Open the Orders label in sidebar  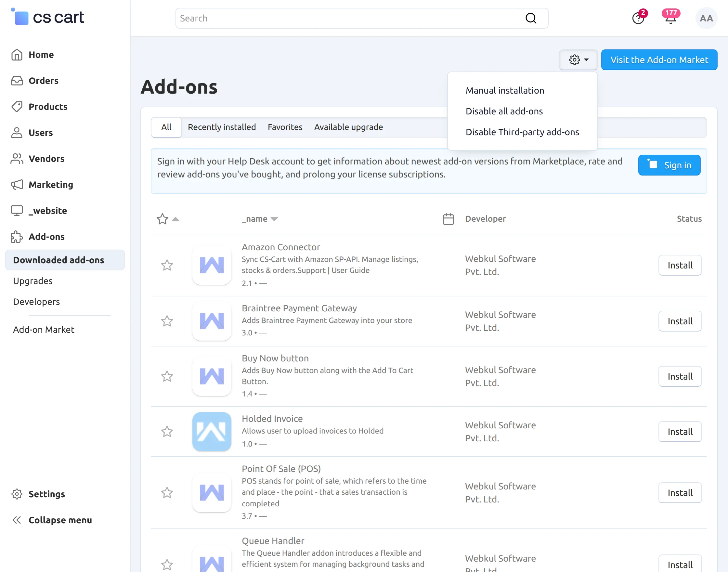(44, 81)
